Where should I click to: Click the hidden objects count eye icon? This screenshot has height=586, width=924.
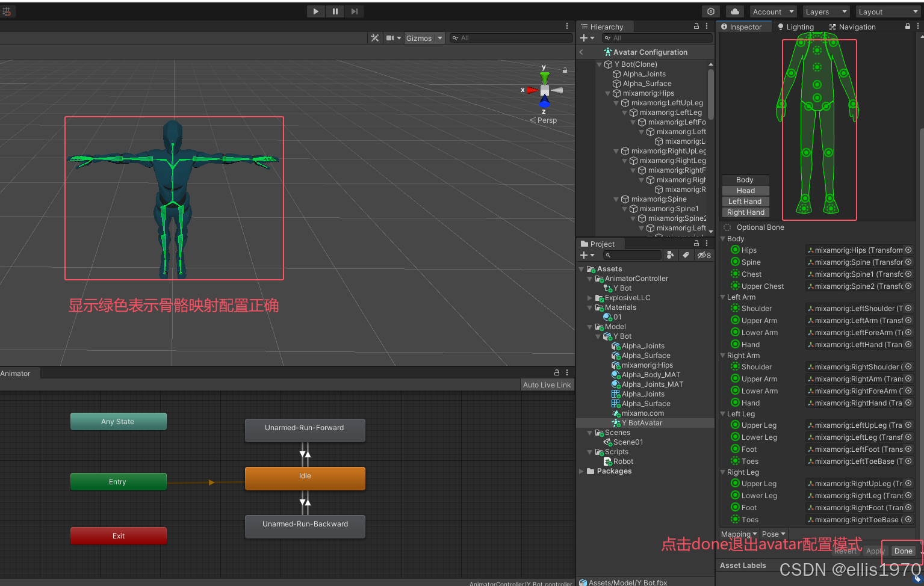[x=703, y=255]
